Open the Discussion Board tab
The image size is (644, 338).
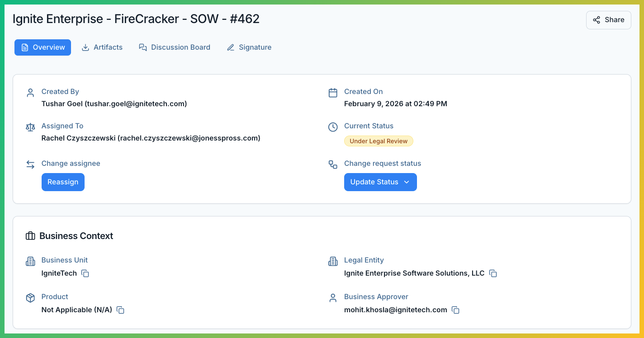(175, 47)
